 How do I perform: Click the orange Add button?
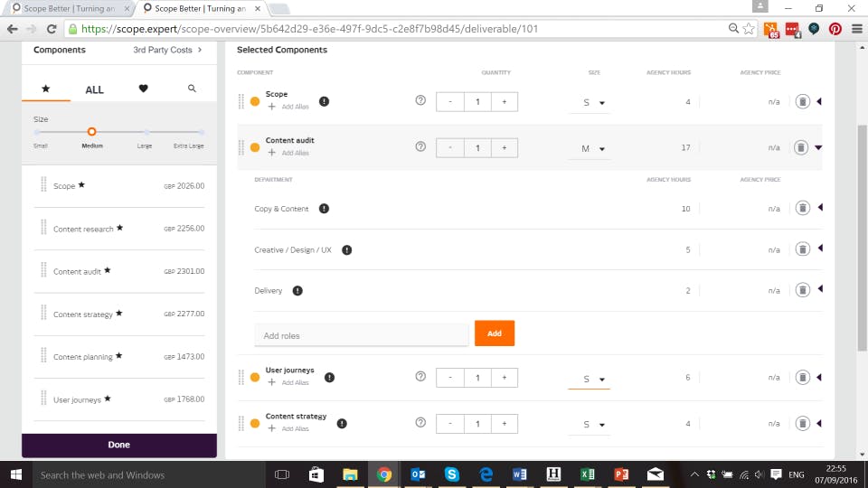495,333
